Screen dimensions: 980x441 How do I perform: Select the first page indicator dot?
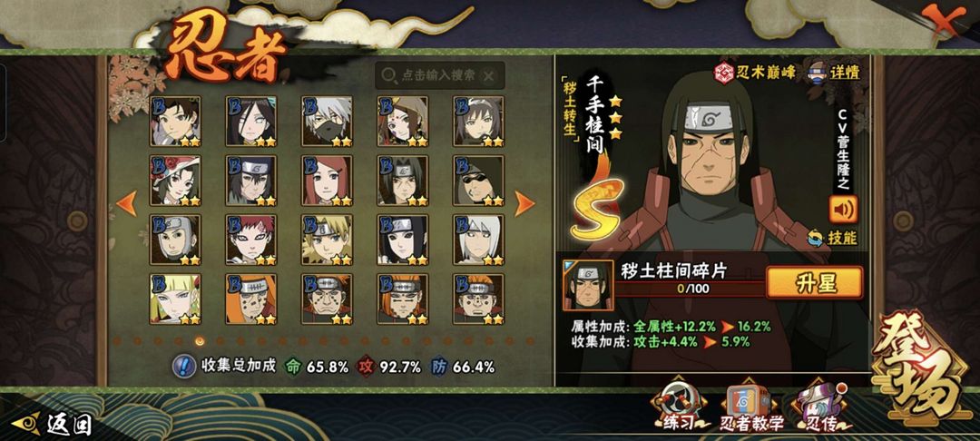pyautogui.click(x=116, y=341)
